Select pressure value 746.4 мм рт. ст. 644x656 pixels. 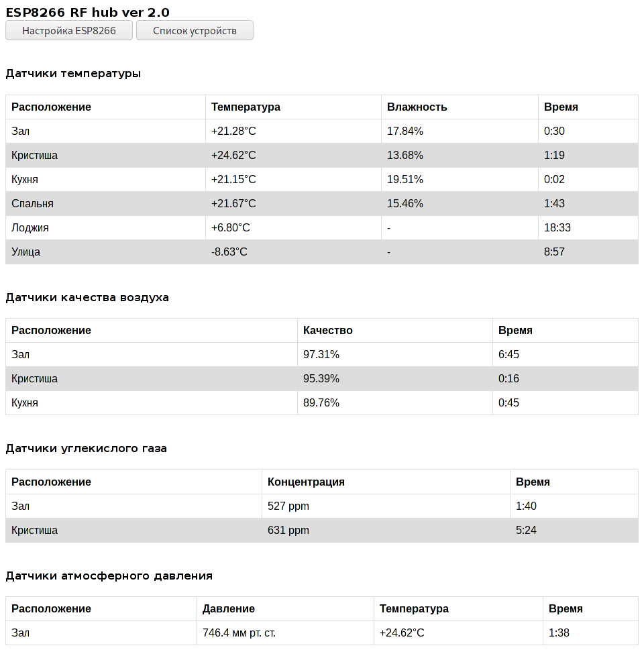pos(239,633)
